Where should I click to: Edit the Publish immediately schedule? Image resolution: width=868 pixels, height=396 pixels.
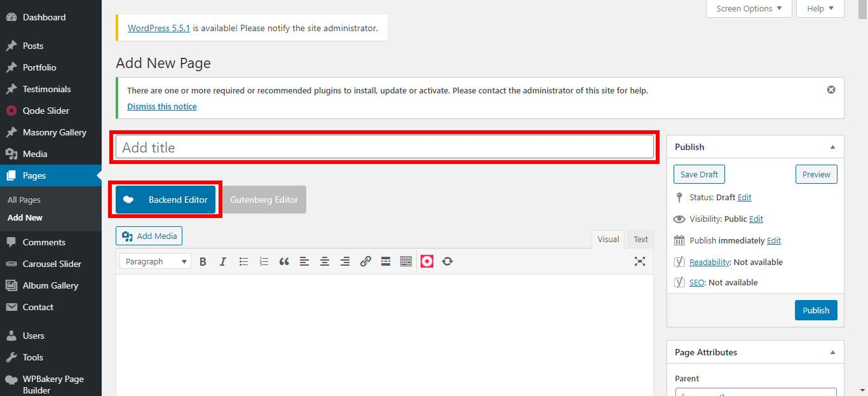pos(774,240)
